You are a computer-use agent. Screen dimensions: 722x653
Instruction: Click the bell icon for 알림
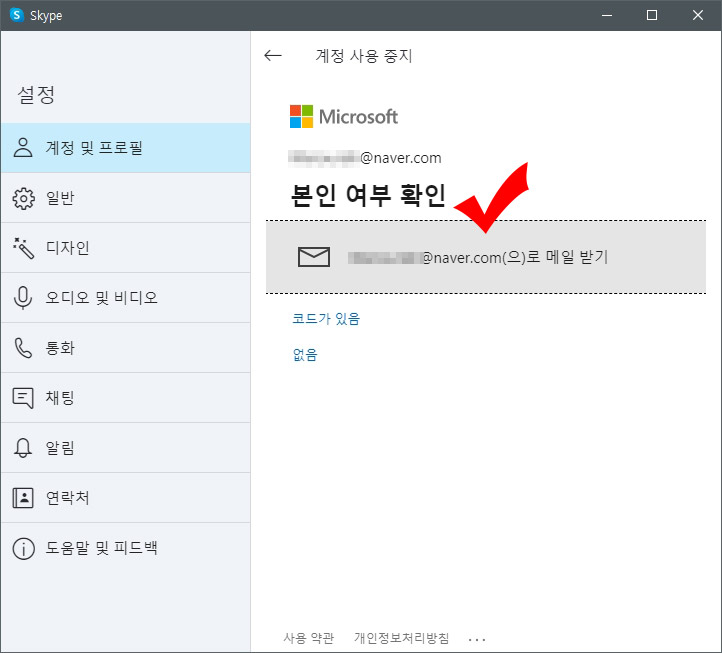point(23,447)
